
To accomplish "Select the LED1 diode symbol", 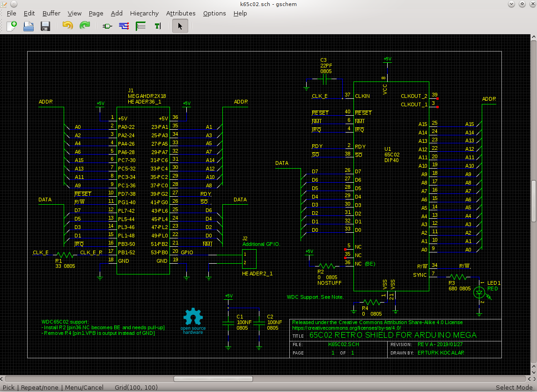I will (x=479, y=292).
